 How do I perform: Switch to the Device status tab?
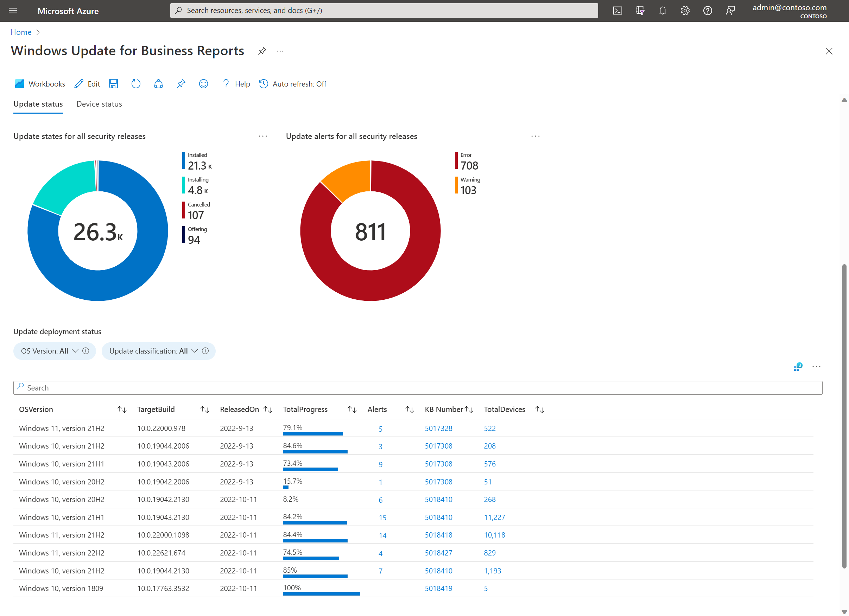pos(99,104)
